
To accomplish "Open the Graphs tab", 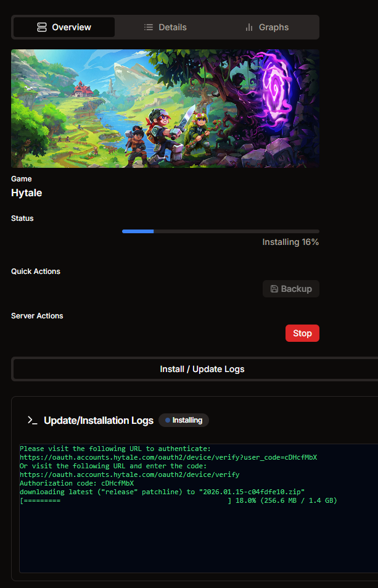I will [267, 27].
